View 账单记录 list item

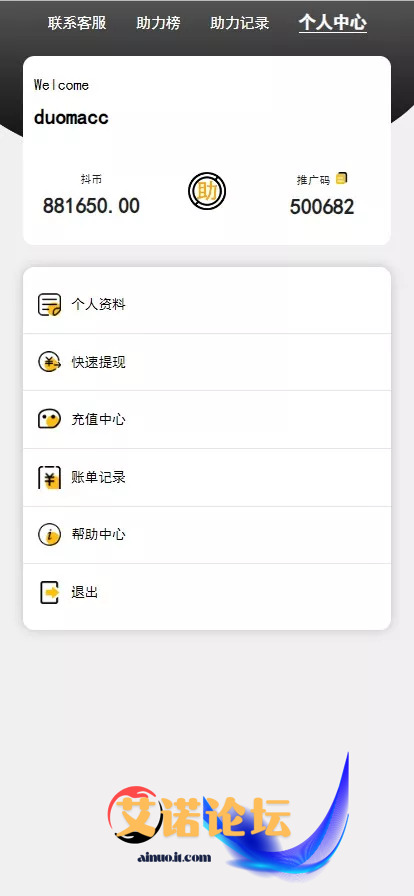pos(207,478)
